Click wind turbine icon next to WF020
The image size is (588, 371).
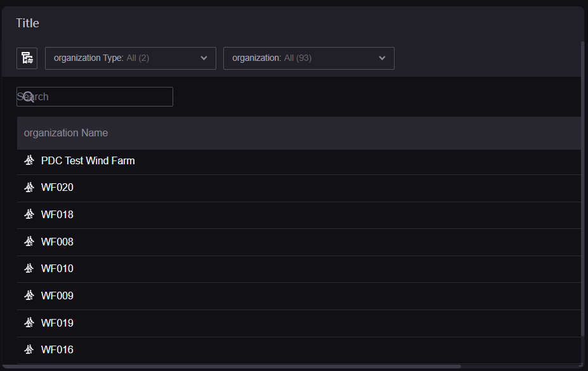[29, 187]
